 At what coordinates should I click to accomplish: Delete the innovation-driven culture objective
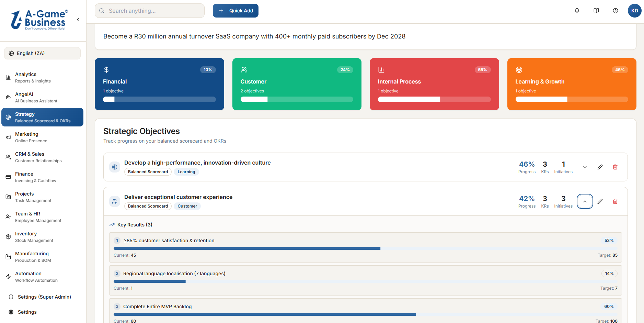coord(615,167)
